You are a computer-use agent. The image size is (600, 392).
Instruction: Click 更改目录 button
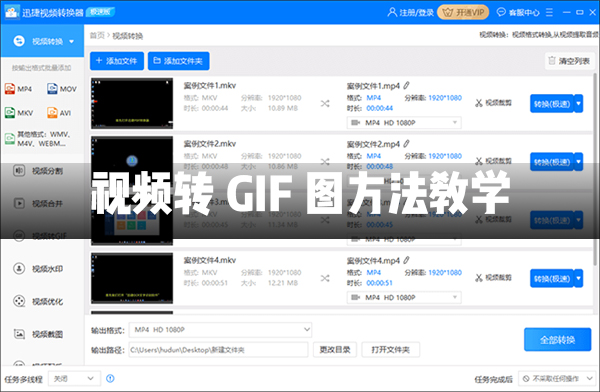[x=335, y=350]
